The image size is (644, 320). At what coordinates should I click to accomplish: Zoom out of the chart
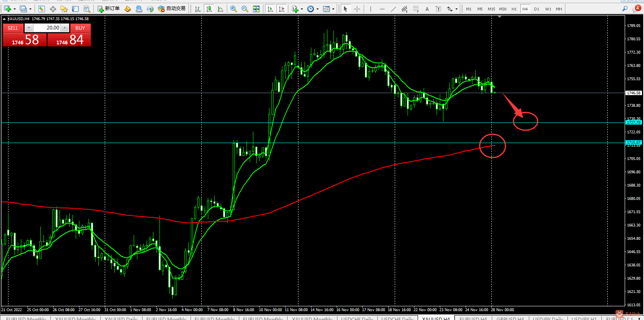click(245, 9)
